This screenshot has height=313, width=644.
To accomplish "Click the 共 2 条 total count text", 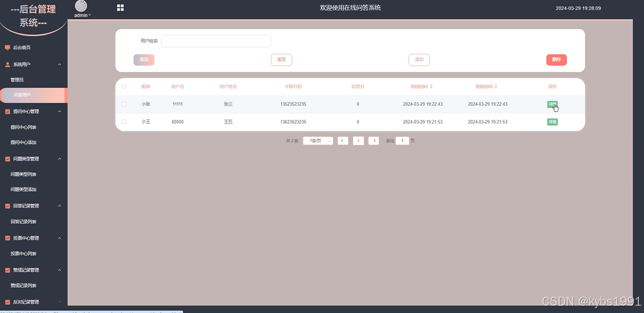I will 293,141.
